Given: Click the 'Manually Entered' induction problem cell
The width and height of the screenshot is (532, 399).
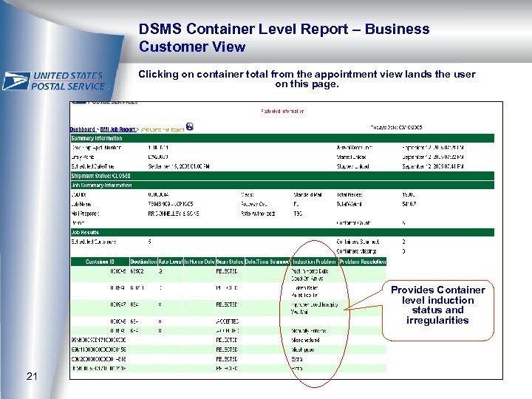Looking at the screenshot, I should point(309,330).
